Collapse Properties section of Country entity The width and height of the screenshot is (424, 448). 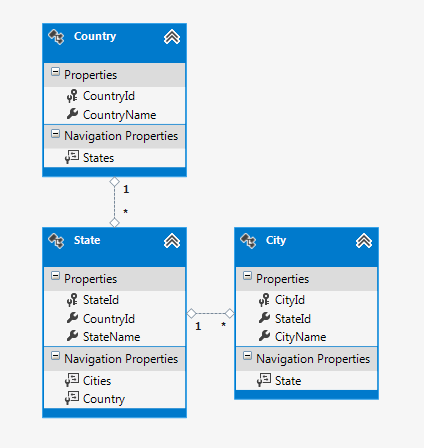(x=55, y=72)
